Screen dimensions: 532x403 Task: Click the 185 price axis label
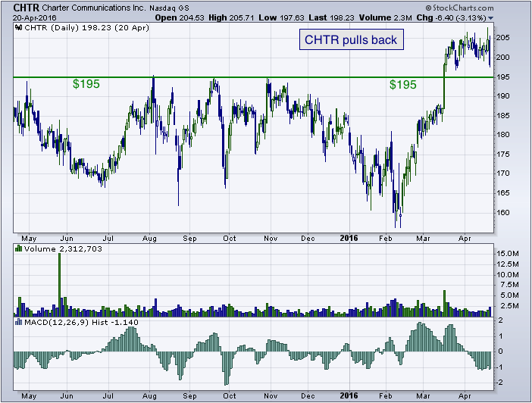pos(502,116)
